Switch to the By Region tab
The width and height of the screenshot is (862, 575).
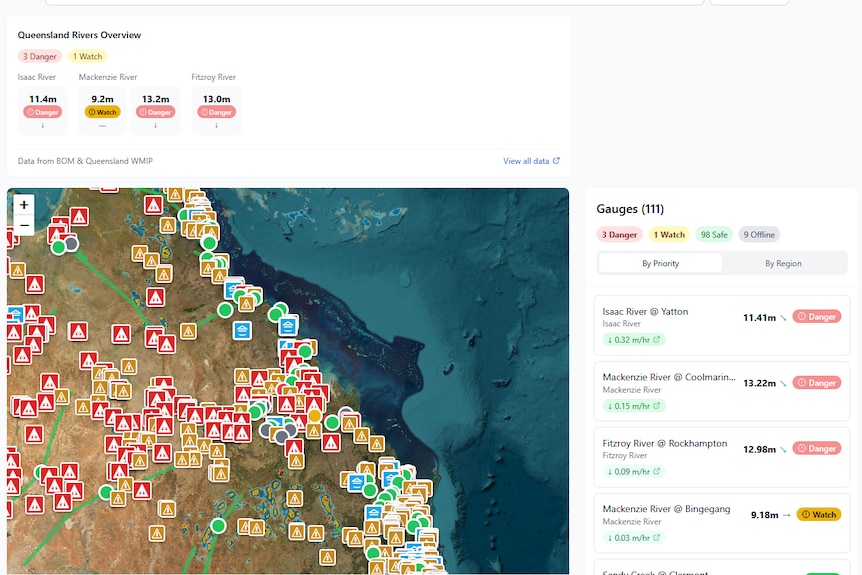click(783, 263)
